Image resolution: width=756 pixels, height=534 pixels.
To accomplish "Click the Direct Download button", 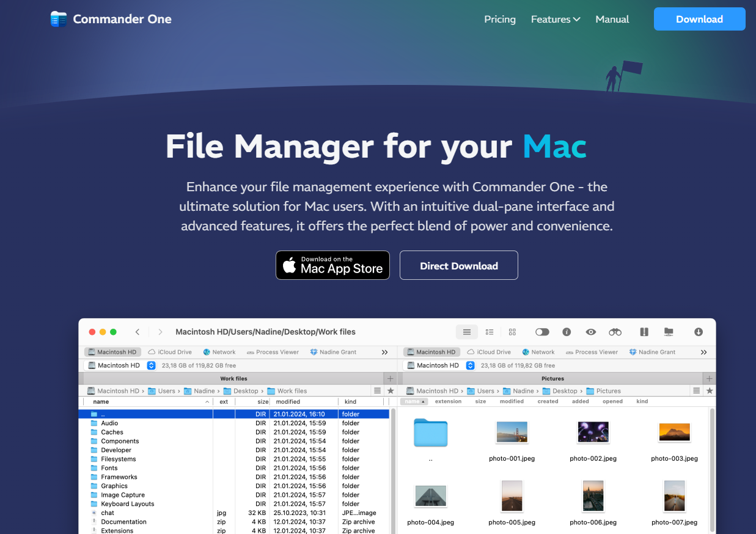I will [458, 266].
